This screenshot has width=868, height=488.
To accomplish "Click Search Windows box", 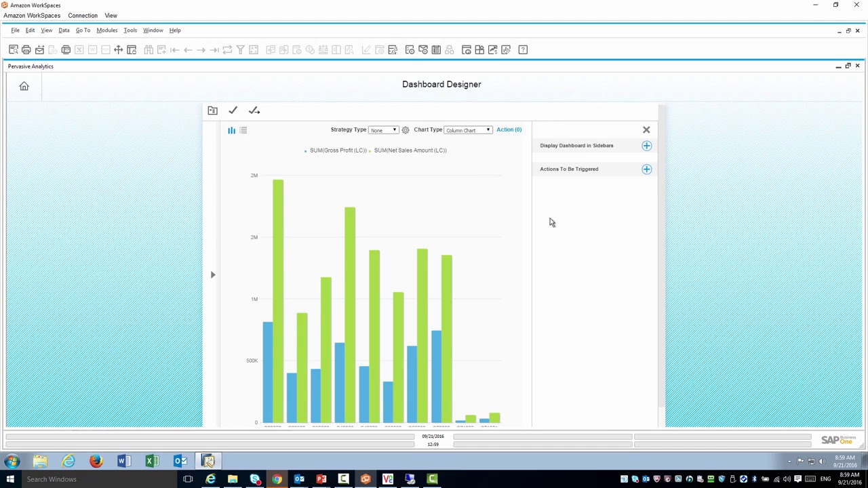I will click(98, 479).
